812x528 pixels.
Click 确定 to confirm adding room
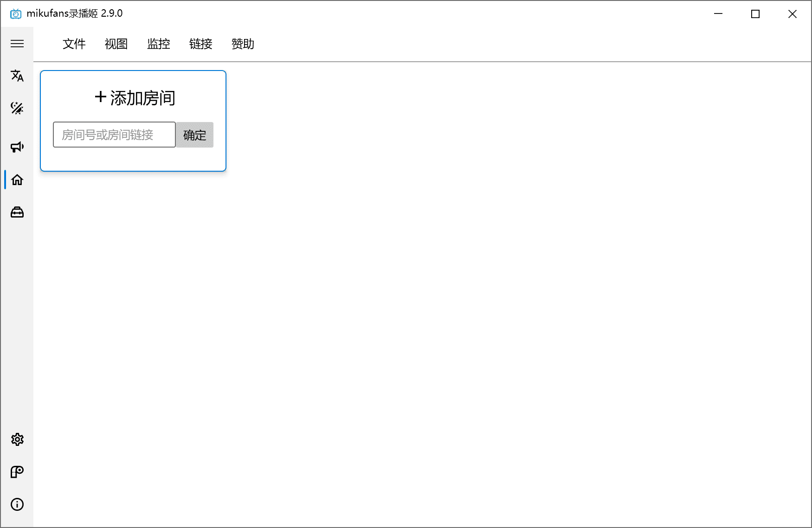point(194,135)
